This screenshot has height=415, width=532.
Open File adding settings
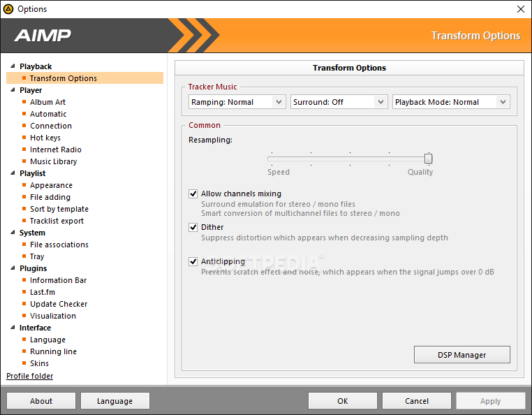[50, 197]
